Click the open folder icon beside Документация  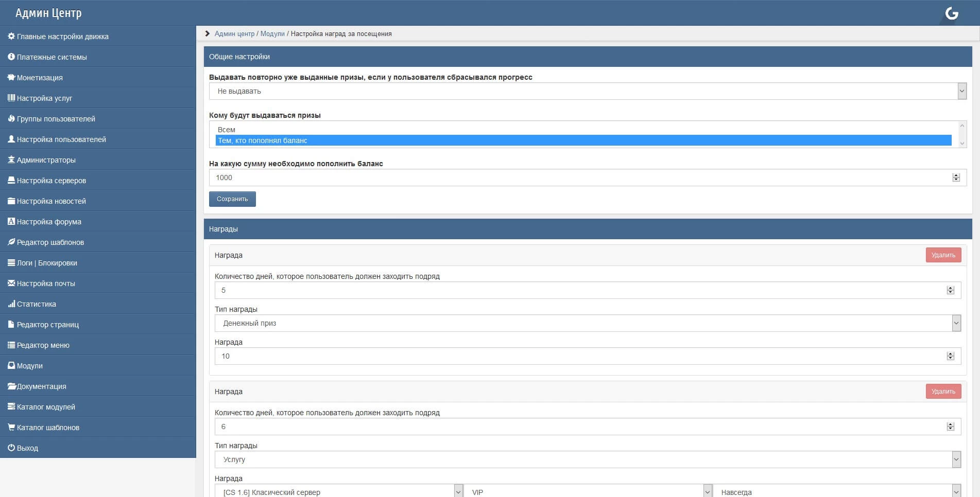click(x=12, y=386)
